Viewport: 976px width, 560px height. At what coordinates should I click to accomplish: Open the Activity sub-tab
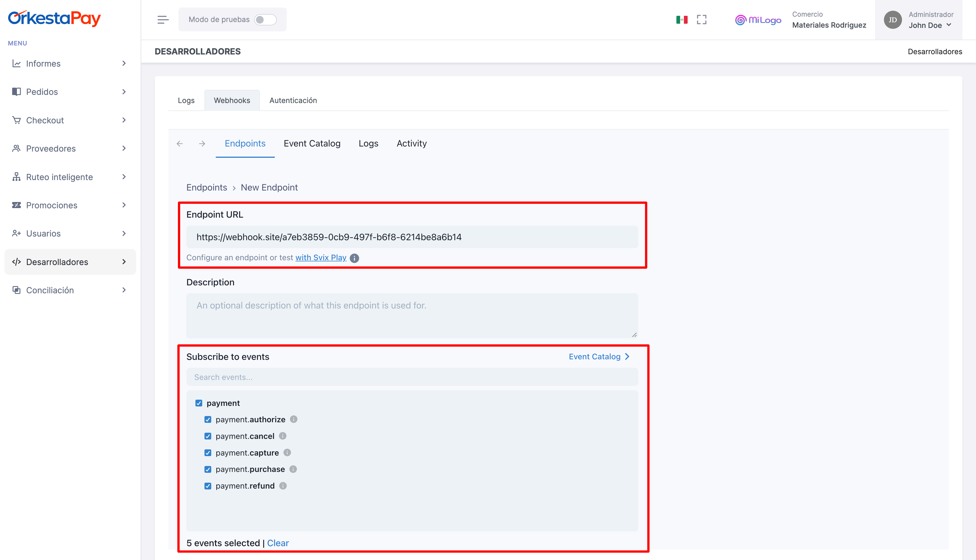(x=412, y=143)
